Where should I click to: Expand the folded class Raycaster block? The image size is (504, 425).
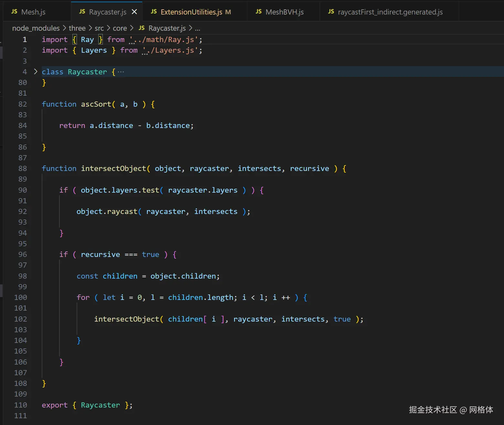[x=36, y=71]
